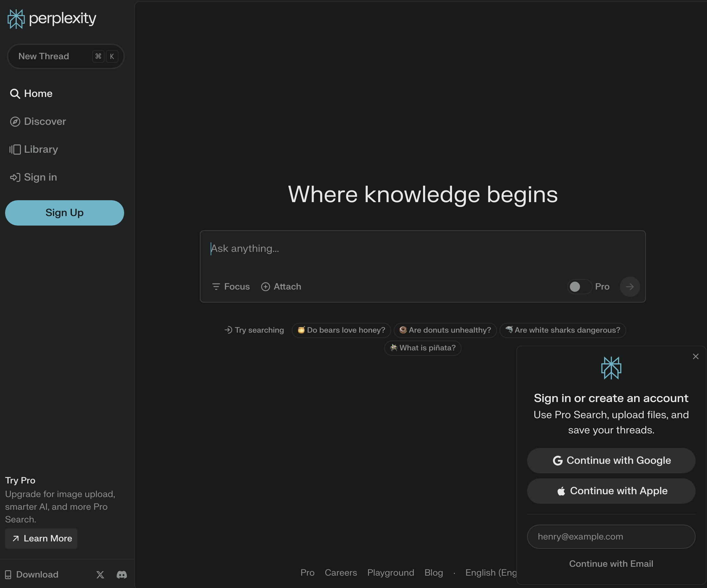Image resolution: width=707 pixels, height=588 pixels.
Task: Open the Focus options
Action: (x=231, y=287)
